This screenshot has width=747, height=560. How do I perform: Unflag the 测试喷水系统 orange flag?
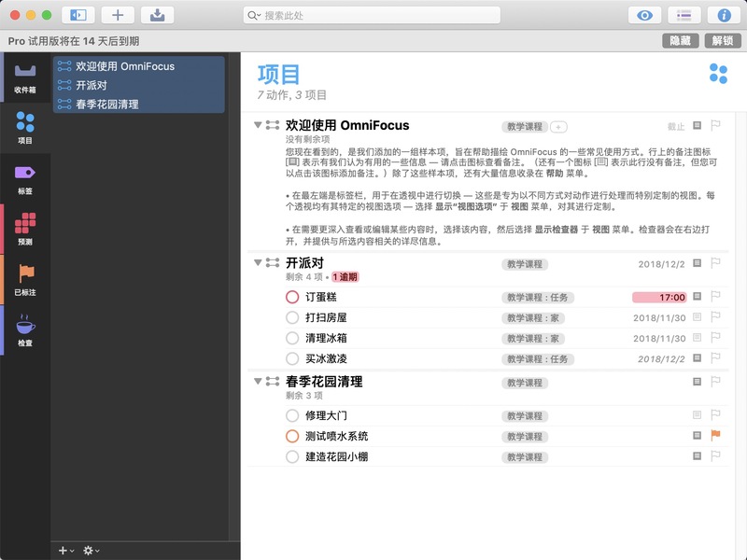click(715, 435)
